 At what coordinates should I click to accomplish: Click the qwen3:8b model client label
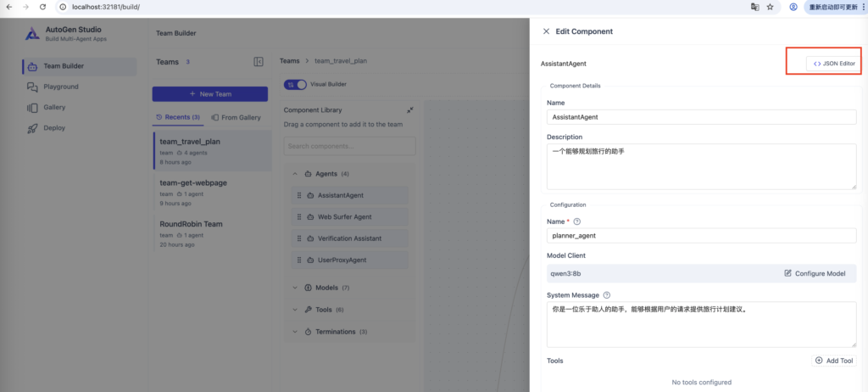pyautogui.click(x=565, y=273)
